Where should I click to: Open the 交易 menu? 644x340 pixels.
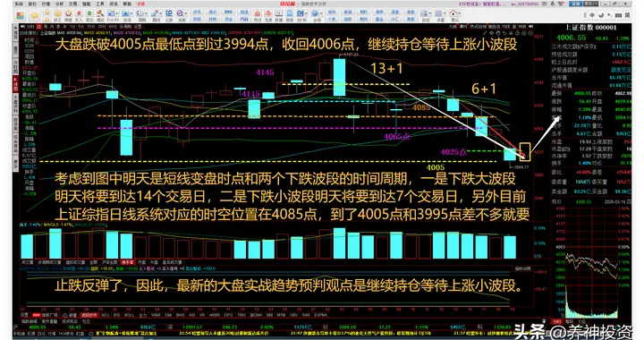pos(73,4)
